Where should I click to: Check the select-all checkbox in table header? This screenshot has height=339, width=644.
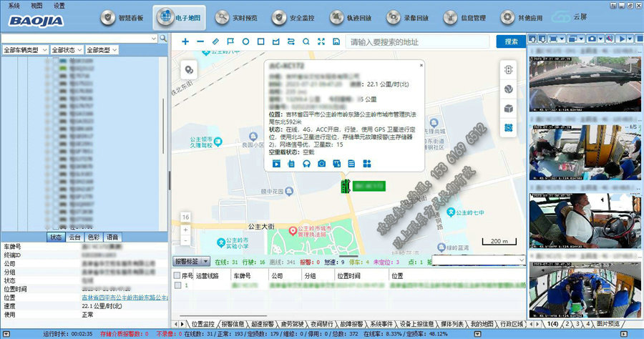(x=177, y=275)
